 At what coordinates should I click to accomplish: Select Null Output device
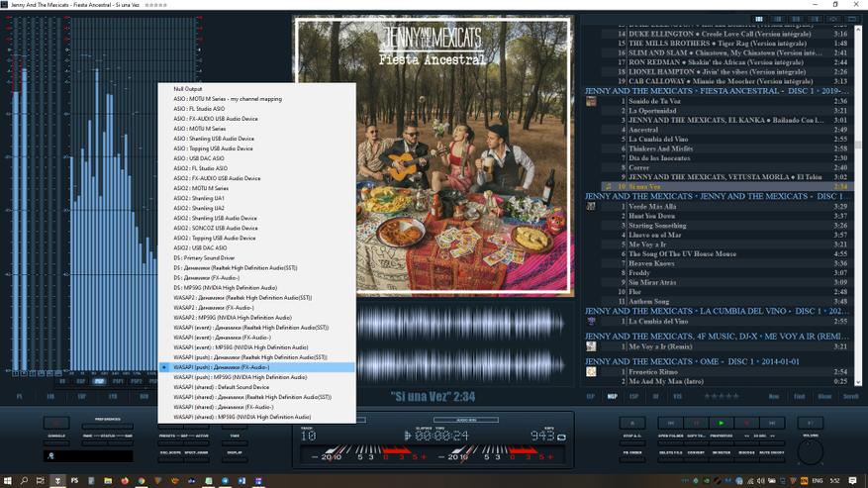[x=188, y=88]
